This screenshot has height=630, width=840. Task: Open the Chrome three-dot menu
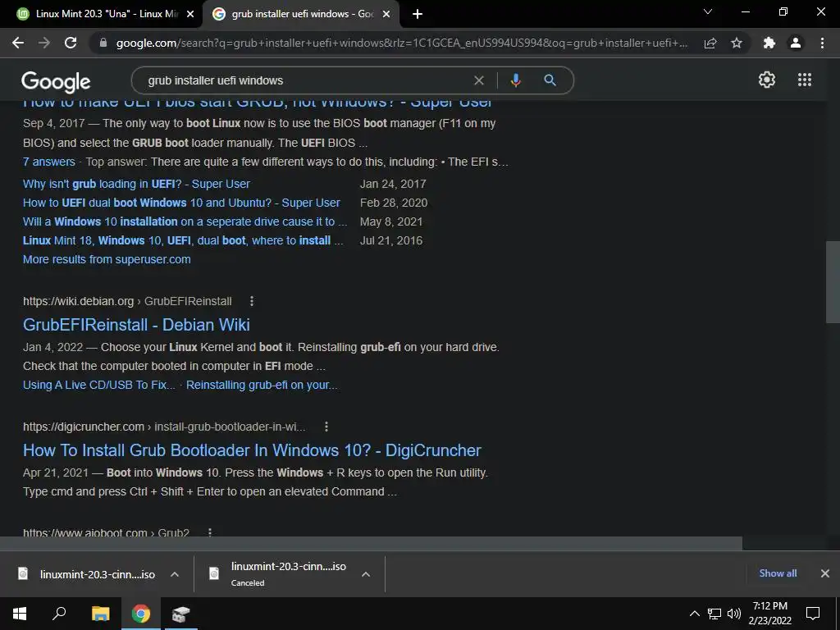click(822, 43)
